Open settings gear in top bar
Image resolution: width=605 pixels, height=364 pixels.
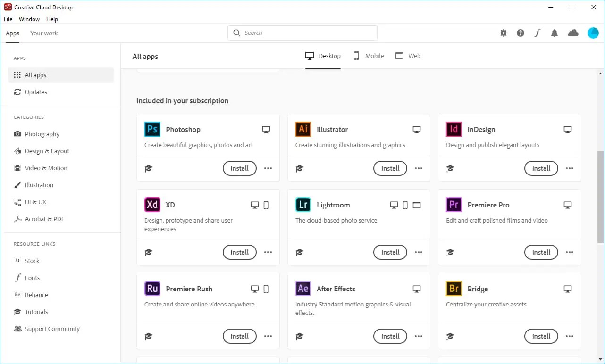tap(504, 33)
